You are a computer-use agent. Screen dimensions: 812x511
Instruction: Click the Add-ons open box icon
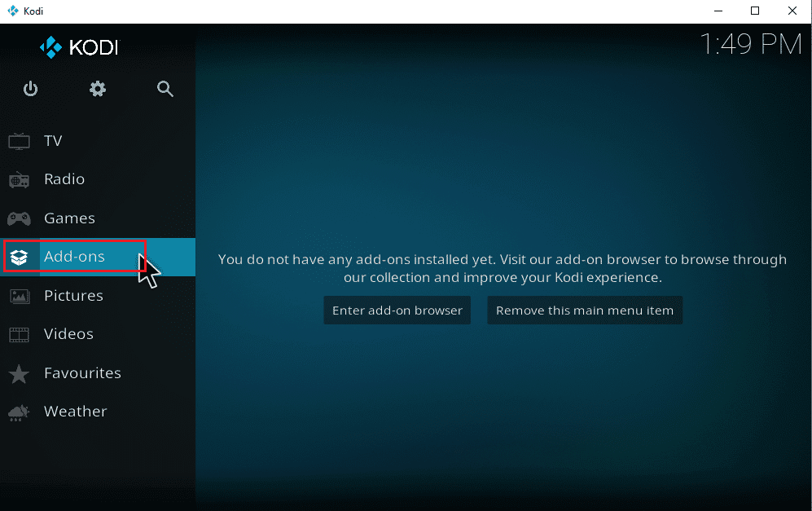(x=20, y=257)
